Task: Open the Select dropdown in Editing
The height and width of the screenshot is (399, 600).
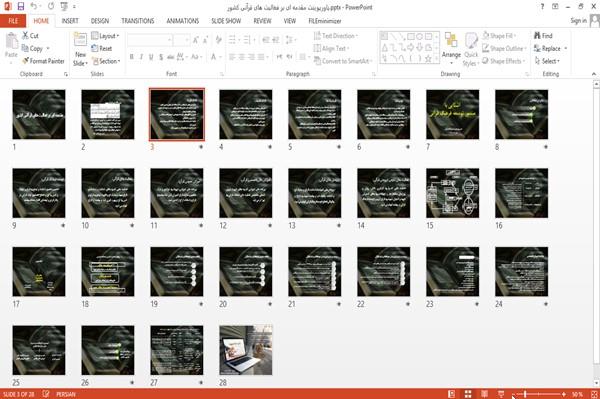Action: coord(547,61)
